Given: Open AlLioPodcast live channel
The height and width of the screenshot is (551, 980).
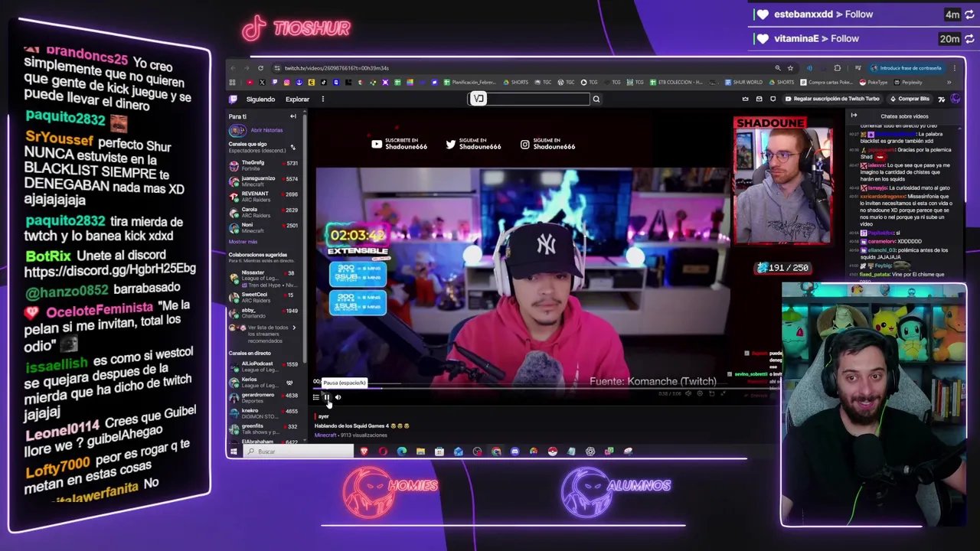Looking at the screenshot, I should point(264,367).
